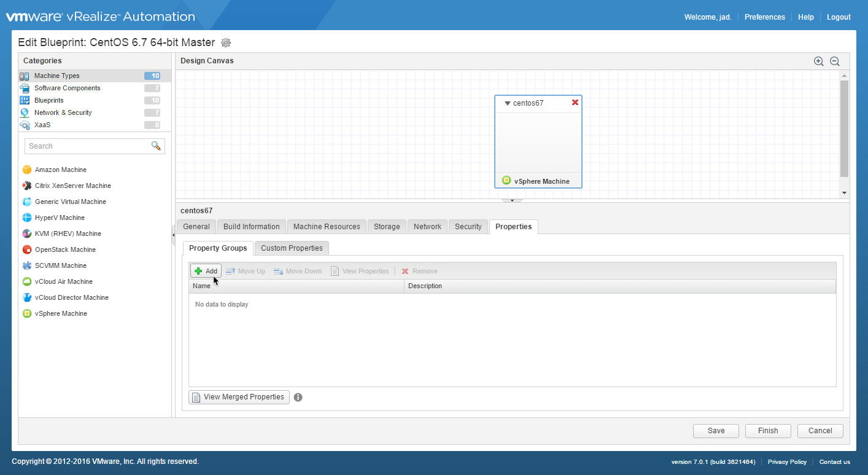Open the Network tab

click(x=427, y=227)
